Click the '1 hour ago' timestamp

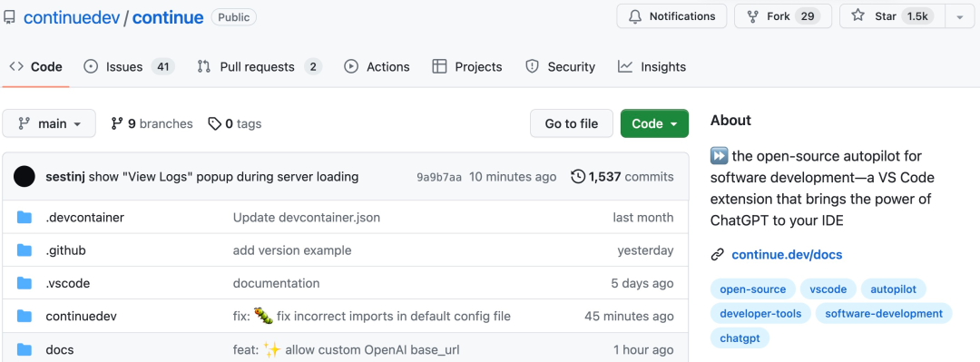[x=643, y=349]
